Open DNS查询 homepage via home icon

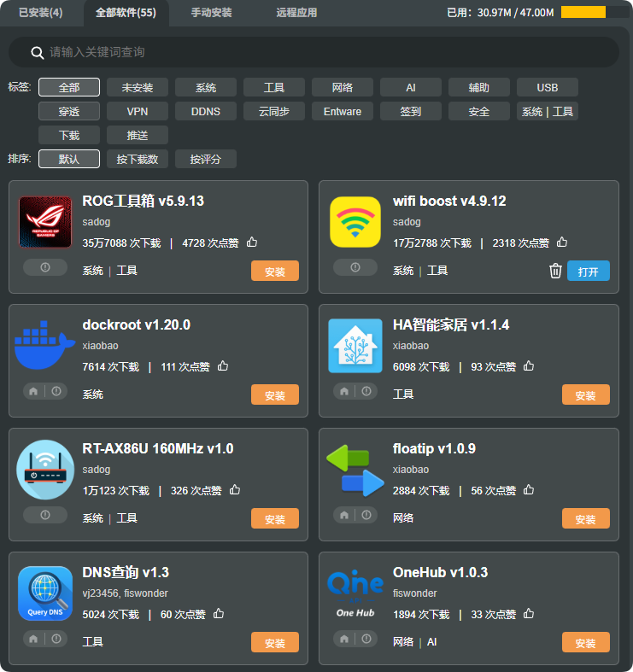point(33,639)
